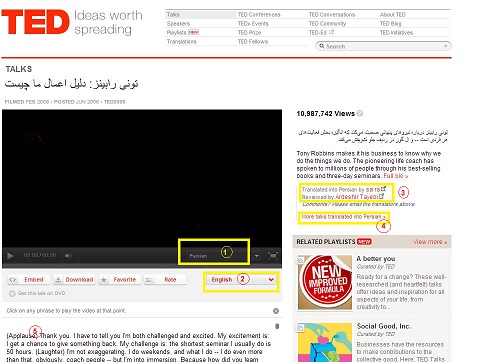Mute the video volume icon
The width and height of the screenshot is (480, 362).
[x=68, y=256]
